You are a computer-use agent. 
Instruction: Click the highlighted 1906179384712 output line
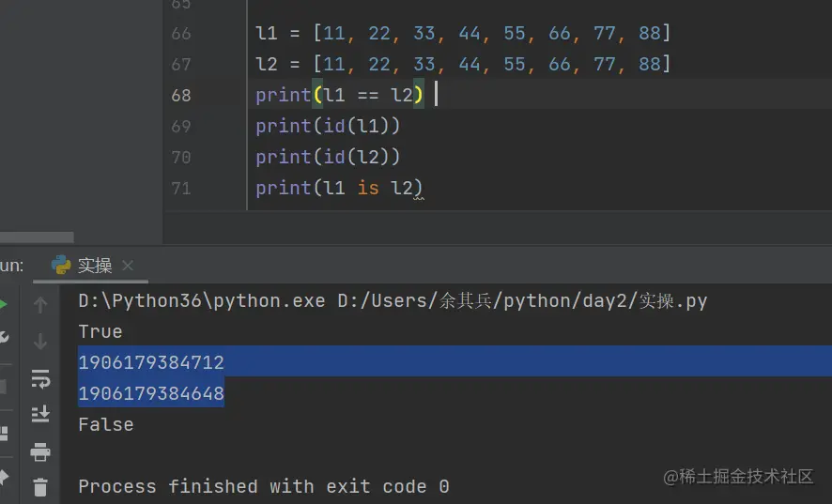pos(151,362)
